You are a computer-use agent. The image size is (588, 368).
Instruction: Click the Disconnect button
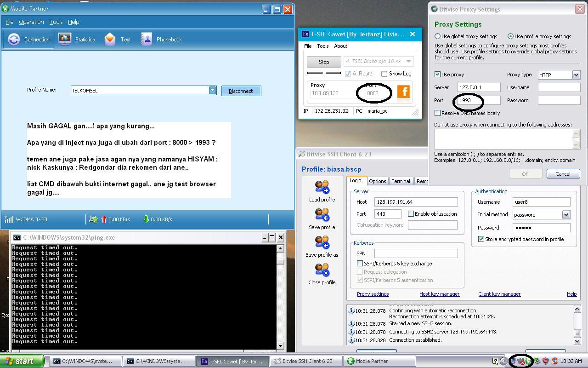[241, 91]
